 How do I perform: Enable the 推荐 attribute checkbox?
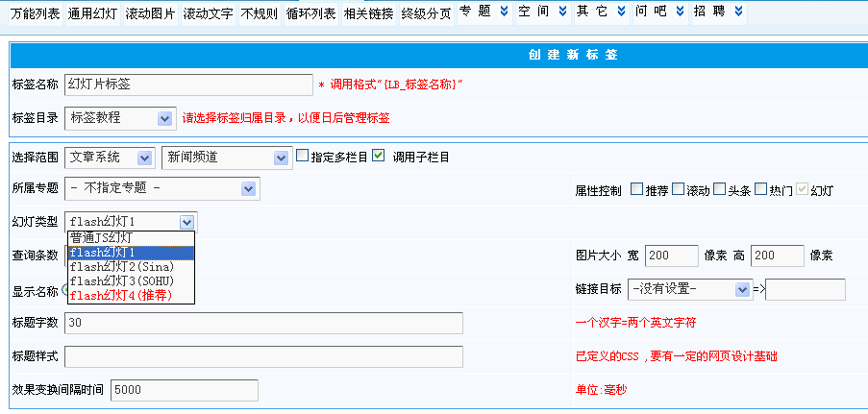[x=637, y=189]
